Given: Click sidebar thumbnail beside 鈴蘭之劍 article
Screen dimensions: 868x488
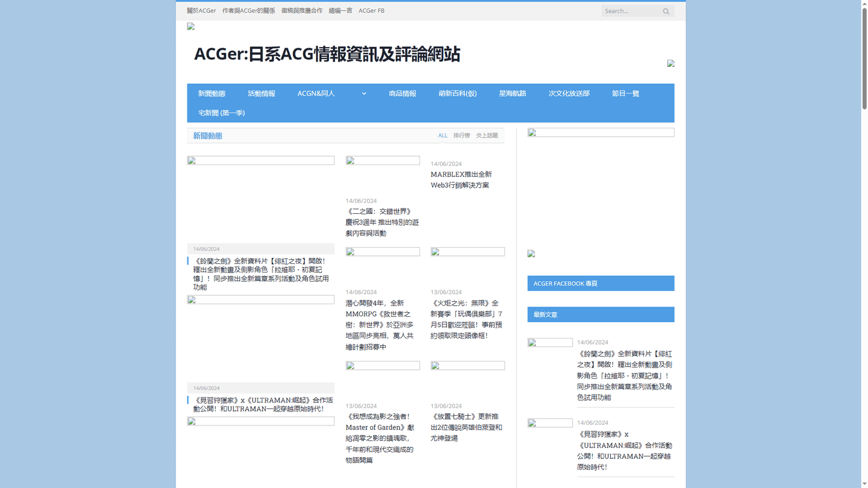Looking at the screenshot, I should (x=550, y=343).
